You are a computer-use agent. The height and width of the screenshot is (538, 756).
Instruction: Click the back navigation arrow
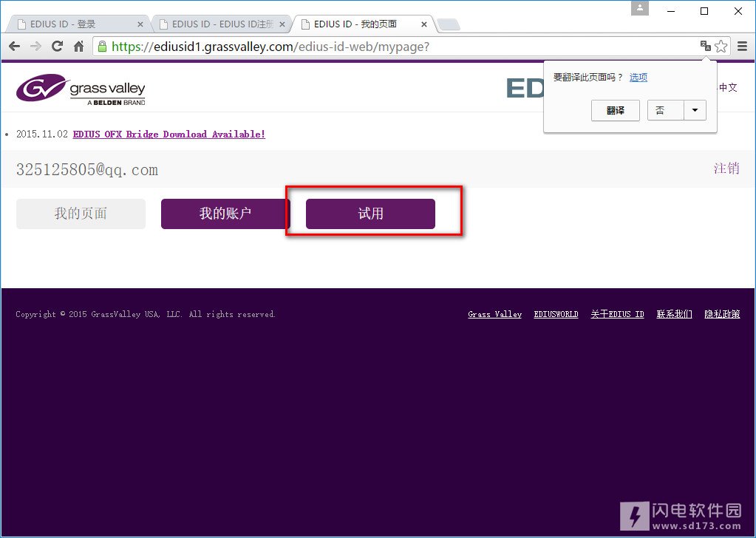[x=13, y=46]
